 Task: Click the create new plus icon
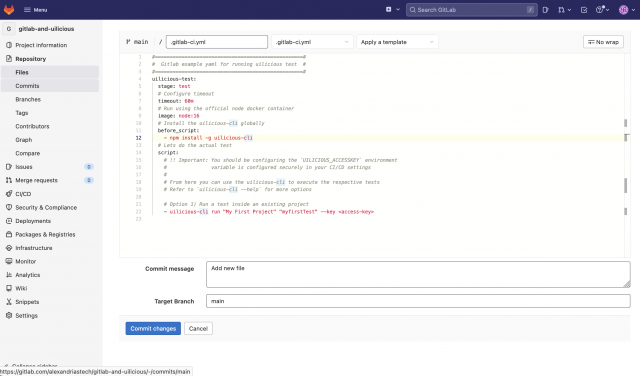[389, 9]
